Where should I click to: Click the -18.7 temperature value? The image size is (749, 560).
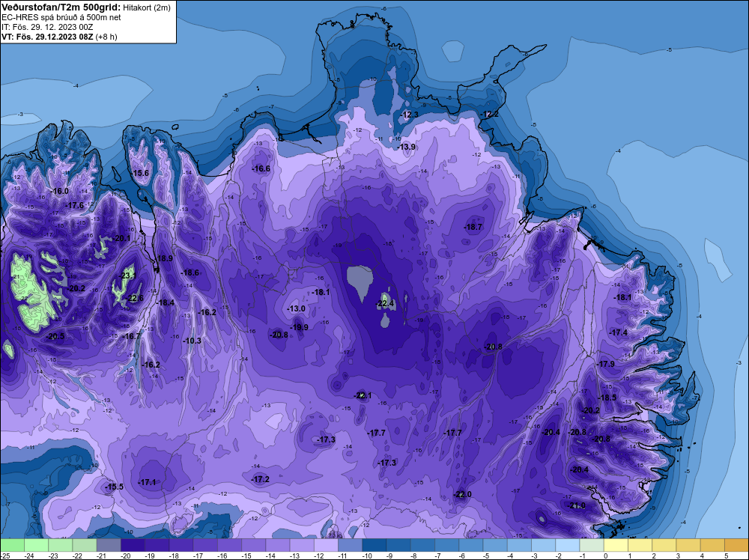473,227
